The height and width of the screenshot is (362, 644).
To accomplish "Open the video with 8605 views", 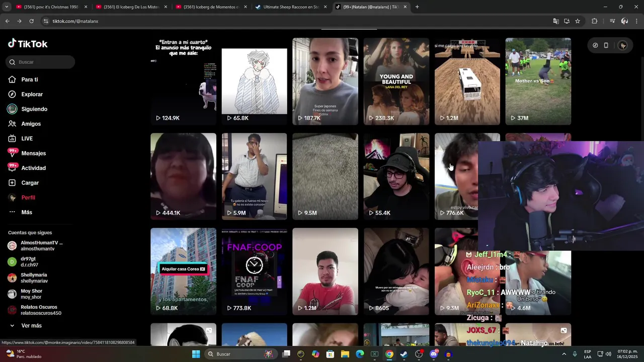I will (396, 271).
